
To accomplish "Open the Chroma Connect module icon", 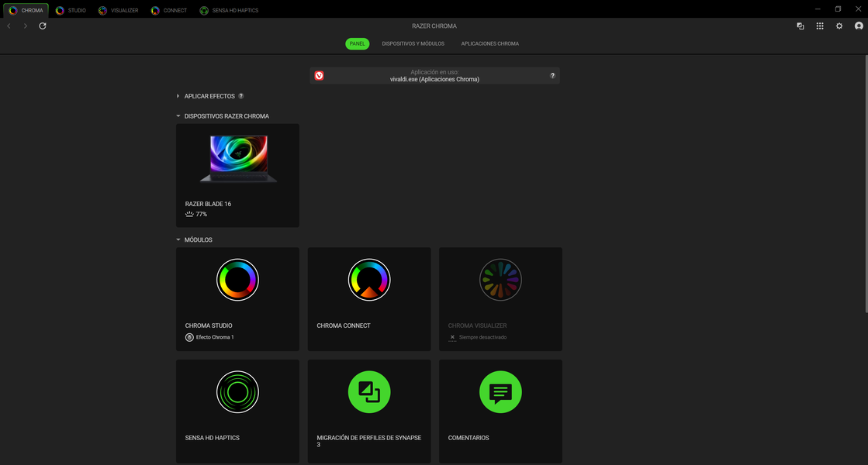I will click(x=369, y=280).
